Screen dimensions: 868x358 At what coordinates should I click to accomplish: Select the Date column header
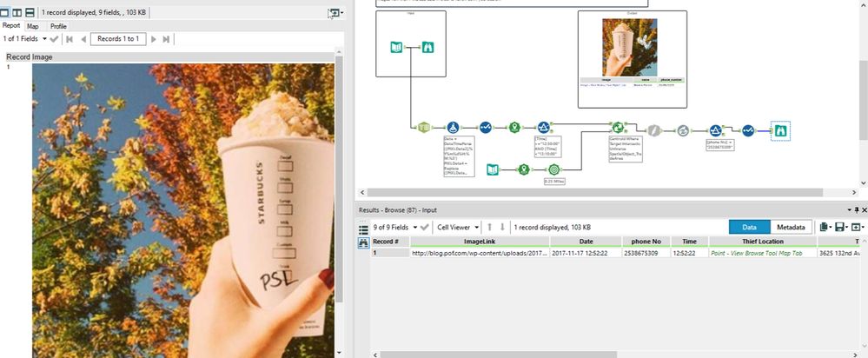(x=586, y=242)
